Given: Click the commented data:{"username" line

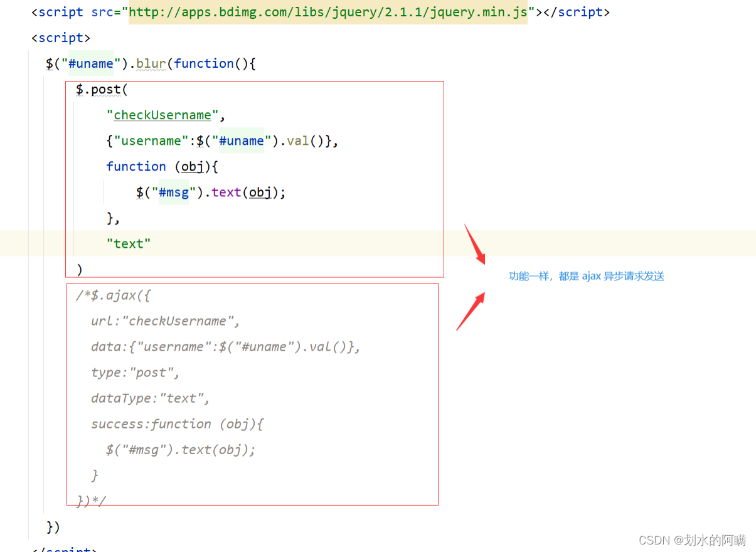Looking at the screenshot, I should (226, 346).
